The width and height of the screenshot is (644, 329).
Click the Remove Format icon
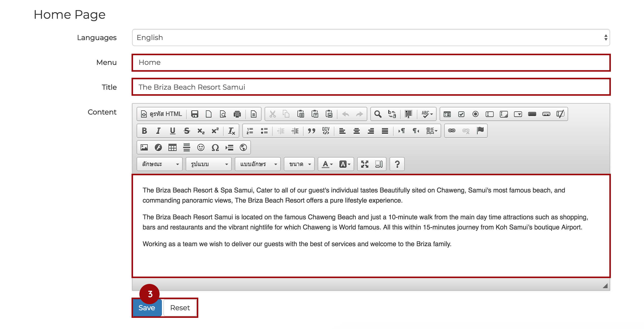click(x=231, y=131)
